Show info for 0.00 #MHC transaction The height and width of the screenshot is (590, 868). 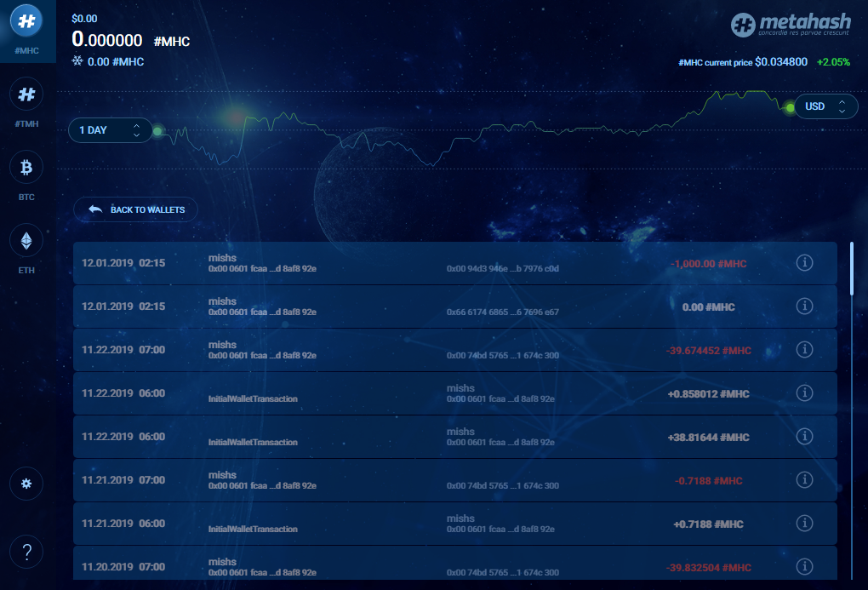tap(804, 306)
